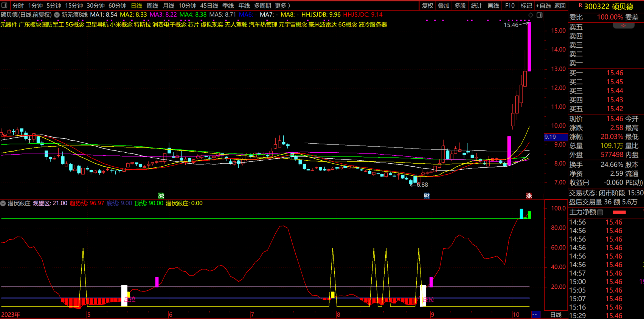644x319 pixels.
Task: Click the red 涨 event marker
Action: click(529, 196)
